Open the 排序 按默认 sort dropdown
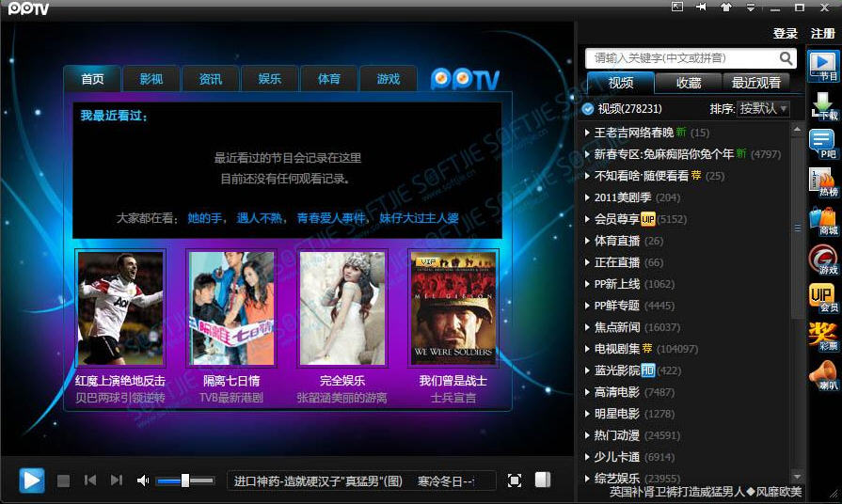 coord(763,109)
